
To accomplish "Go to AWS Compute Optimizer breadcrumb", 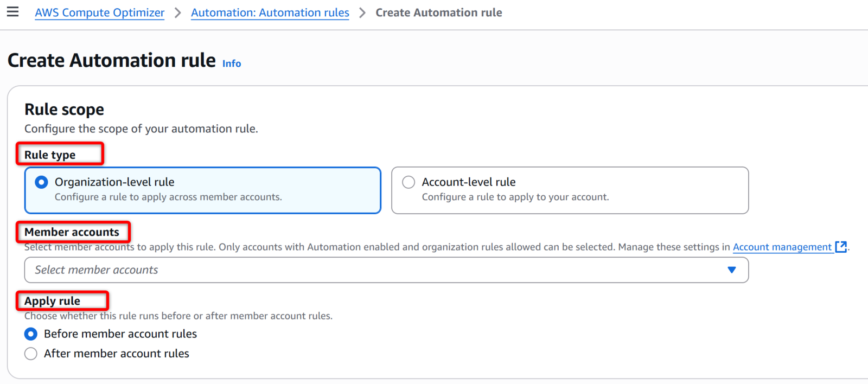I will coord(100,12).
